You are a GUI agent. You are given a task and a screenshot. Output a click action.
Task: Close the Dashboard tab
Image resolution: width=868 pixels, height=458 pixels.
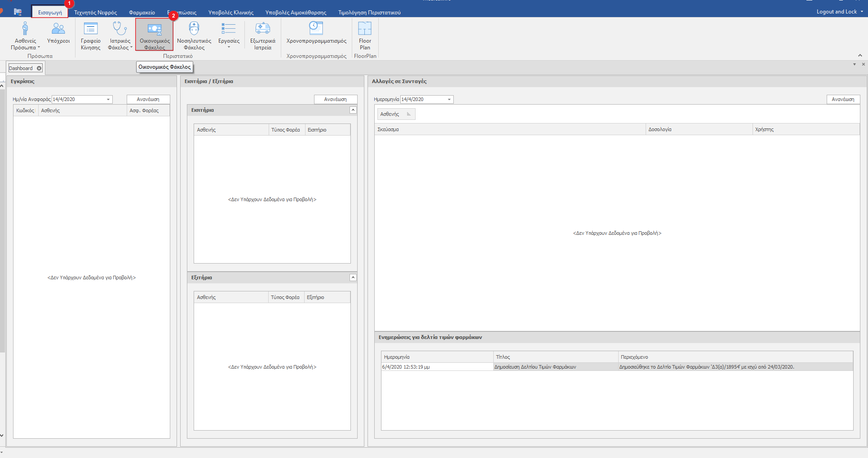tap(39, 68)
